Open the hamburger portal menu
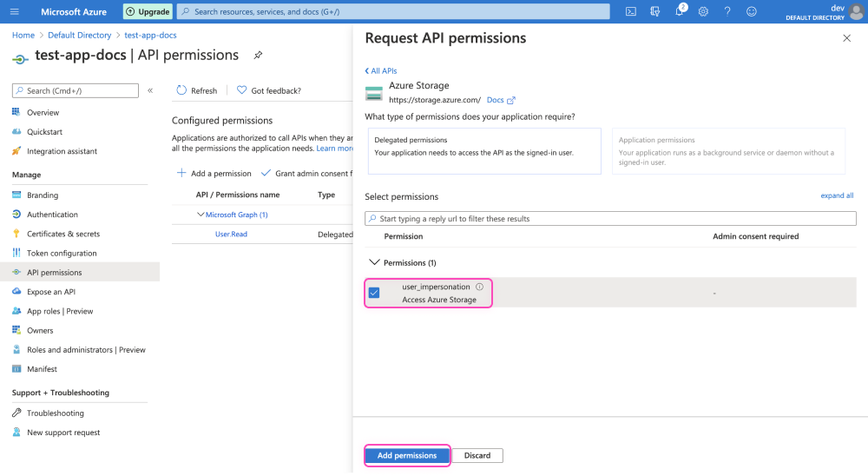 (x=14, y=11)
